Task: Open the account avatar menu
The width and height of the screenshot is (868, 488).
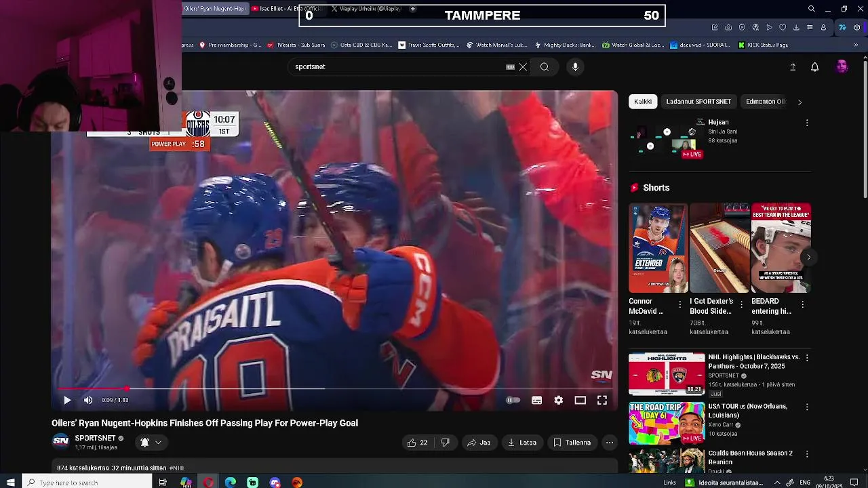Action: click(x=842, y=66)
